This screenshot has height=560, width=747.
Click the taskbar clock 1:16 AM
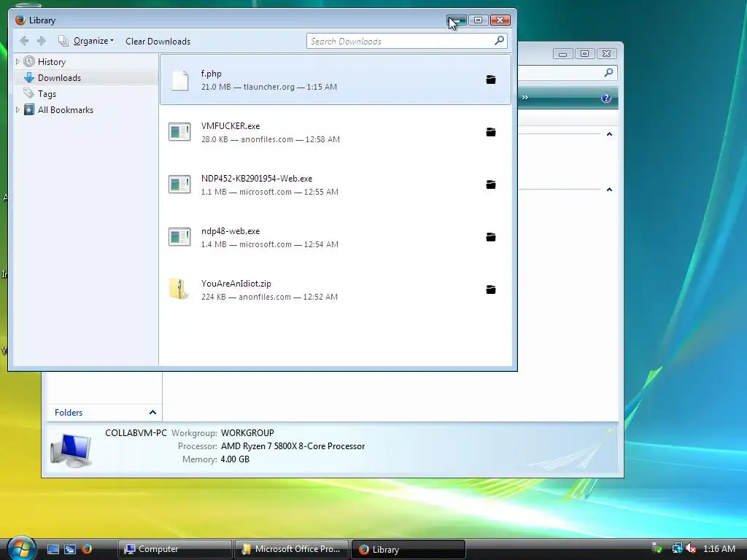tap(719, 548)
